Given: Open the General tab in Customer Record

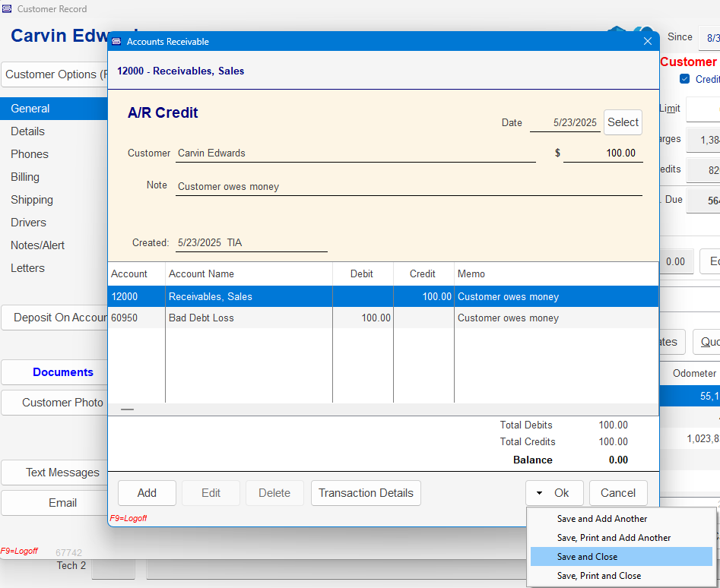Looking at the screenshot, I should click(x=54, y=109).
